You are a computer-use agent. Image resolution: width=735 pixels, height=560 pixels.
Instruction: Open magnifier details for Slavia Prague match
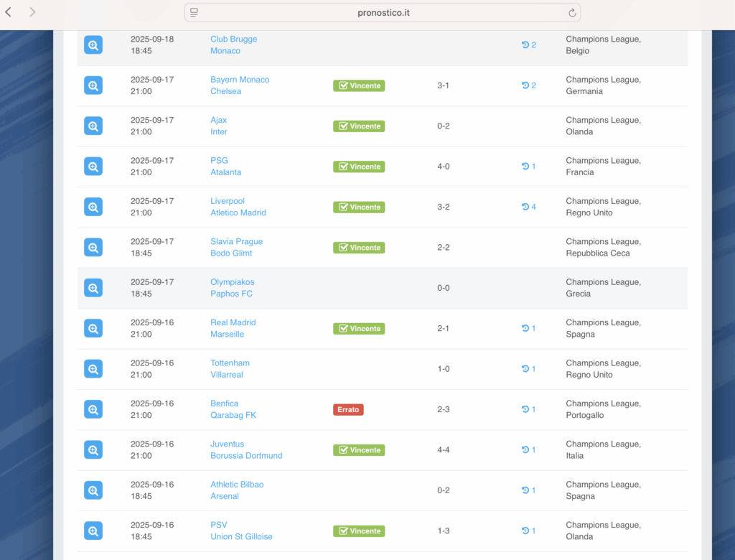click(93, 247)
